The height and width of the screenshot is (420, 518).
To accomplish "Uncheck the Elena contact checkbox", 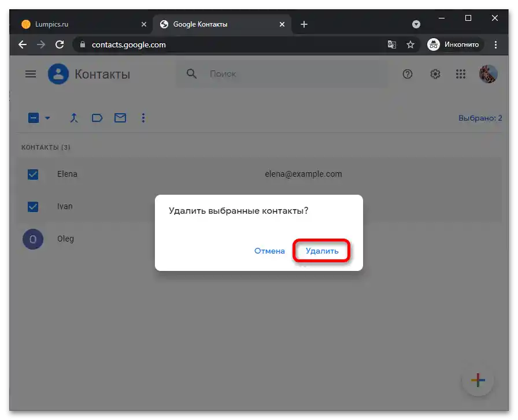I will [x=33, y=174].
